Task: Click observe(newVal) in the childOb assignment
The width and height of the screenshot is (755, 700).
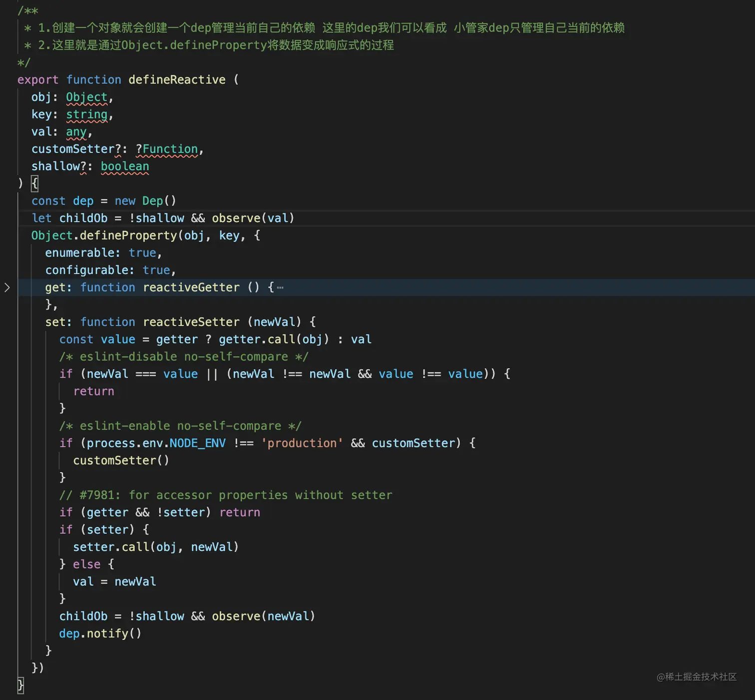Action: point(264,616)
